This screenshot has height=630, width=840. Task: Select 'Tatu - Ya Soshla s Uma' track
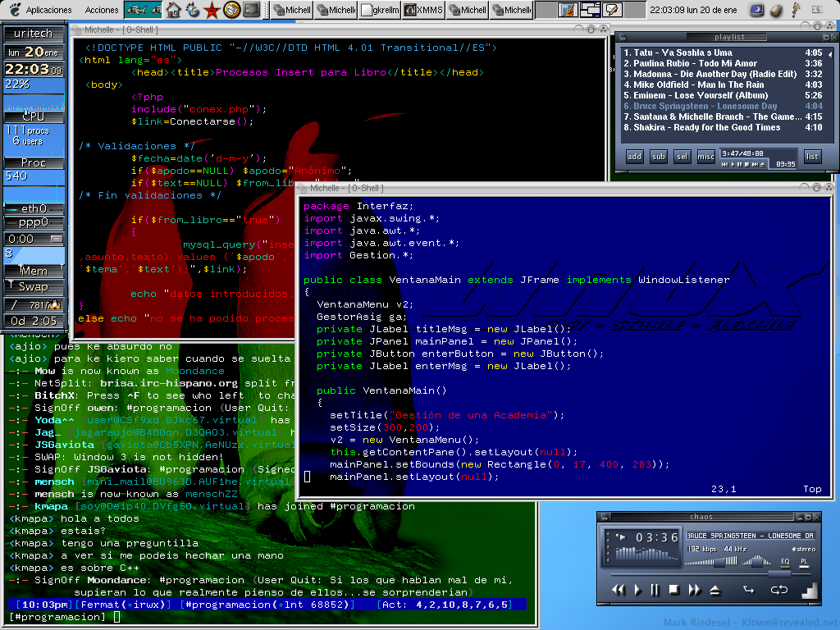coord(723,52)
